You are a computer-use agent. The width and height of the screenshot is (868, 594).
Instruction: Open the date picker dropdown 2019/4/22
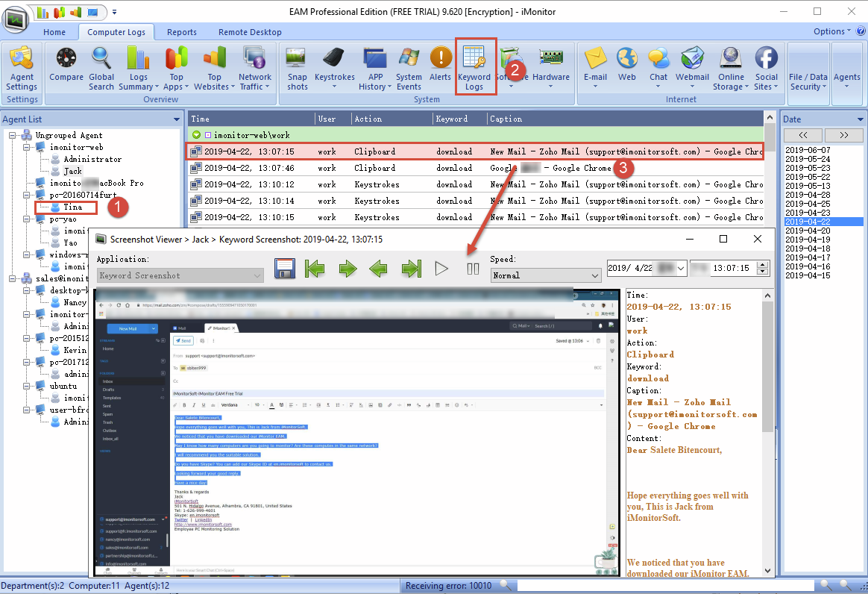pos(681,268)
